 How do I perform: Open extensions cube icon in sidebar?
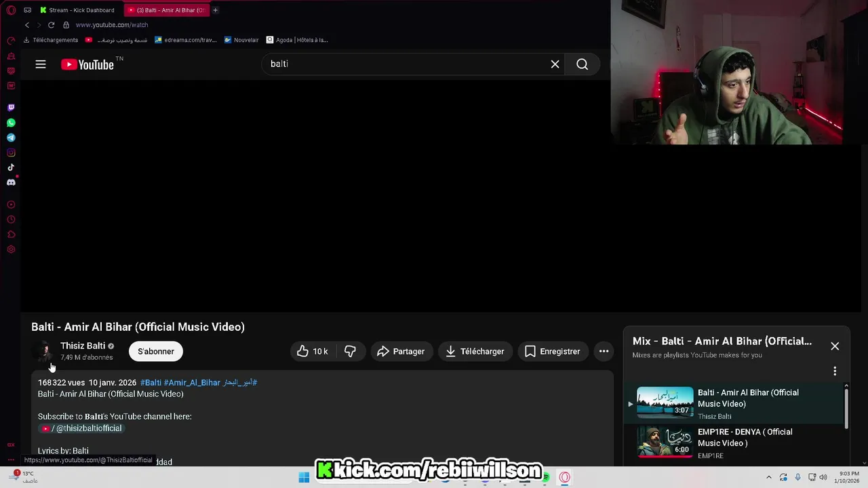coord(11,235)
